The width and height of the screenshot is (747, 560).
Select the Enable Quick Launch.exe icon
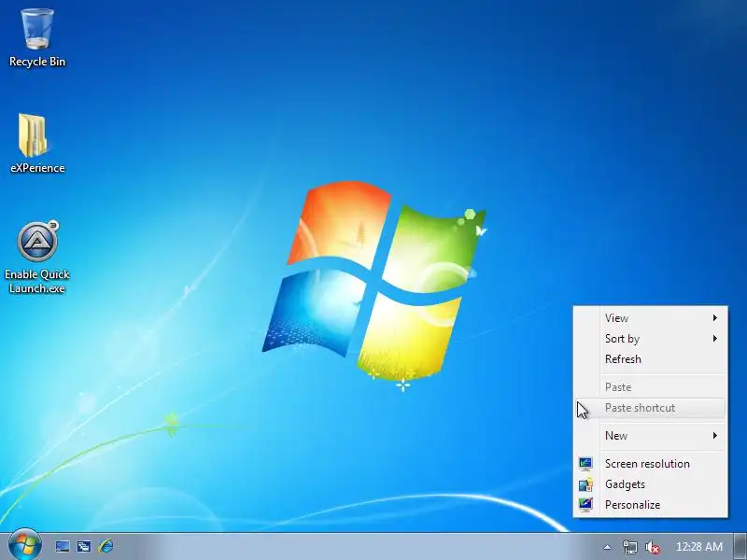(37, 258)
